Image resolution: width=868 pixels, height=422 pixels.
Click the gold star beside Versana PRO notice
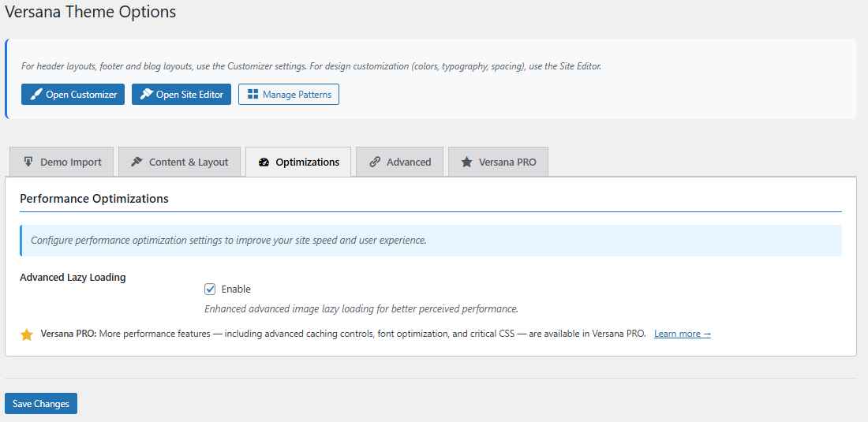[27, 334]
